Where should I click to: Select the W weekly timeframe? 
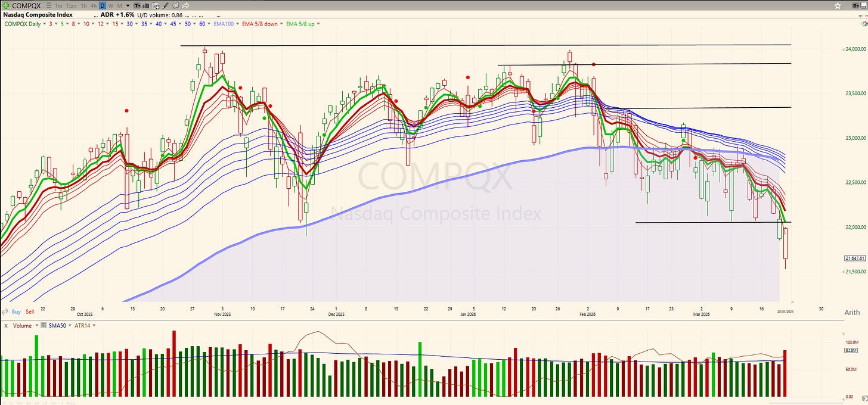[111, 5]
